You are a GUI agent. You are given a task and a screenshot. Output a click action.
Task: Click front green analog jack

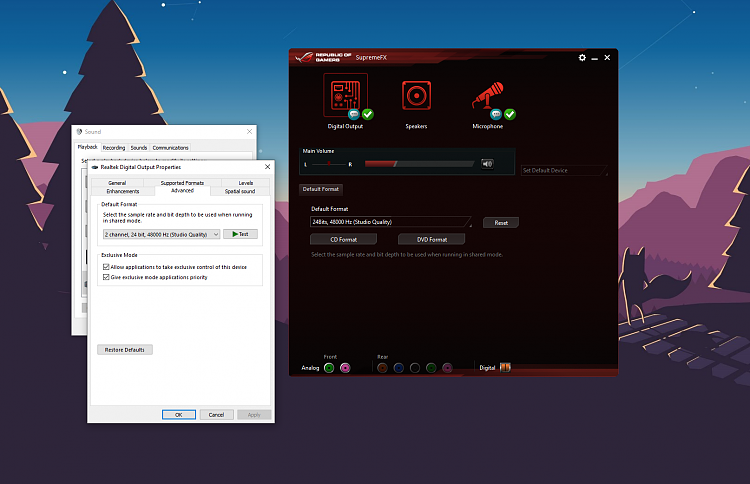coord(329,368)
